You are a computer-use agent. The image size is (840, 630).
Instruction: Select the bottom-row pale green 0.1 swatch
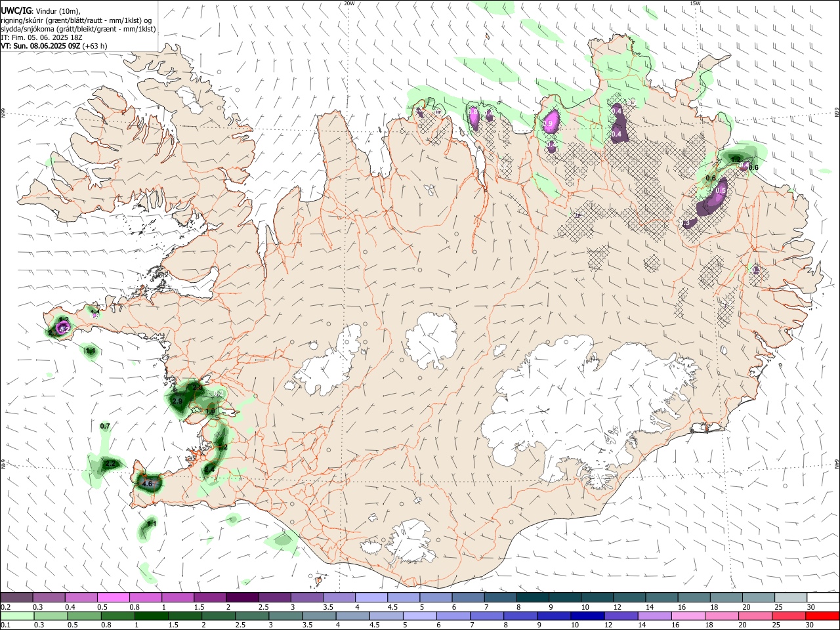point(17,616)
